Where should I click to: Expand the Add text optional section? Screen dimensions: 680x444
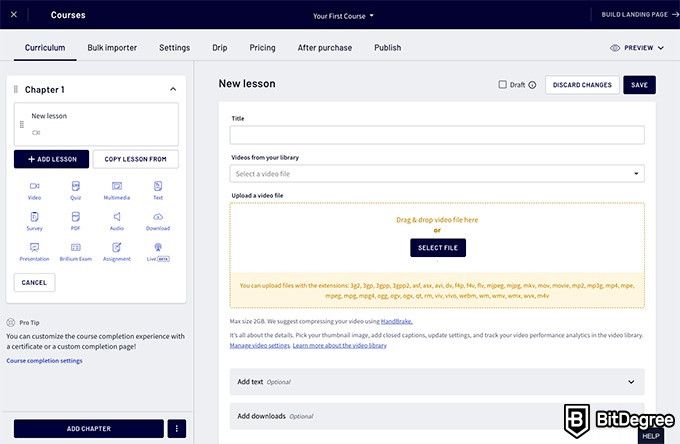[x=437, y=382]
